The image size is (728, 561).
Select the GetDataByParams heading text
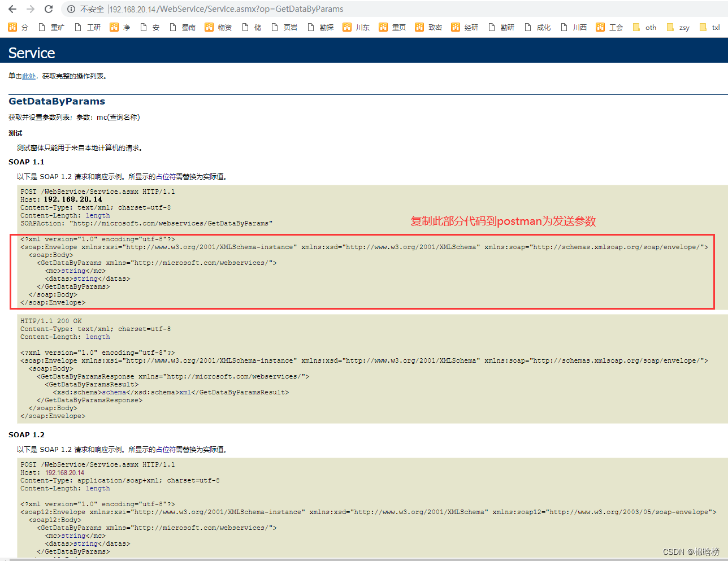coord(57,101)
